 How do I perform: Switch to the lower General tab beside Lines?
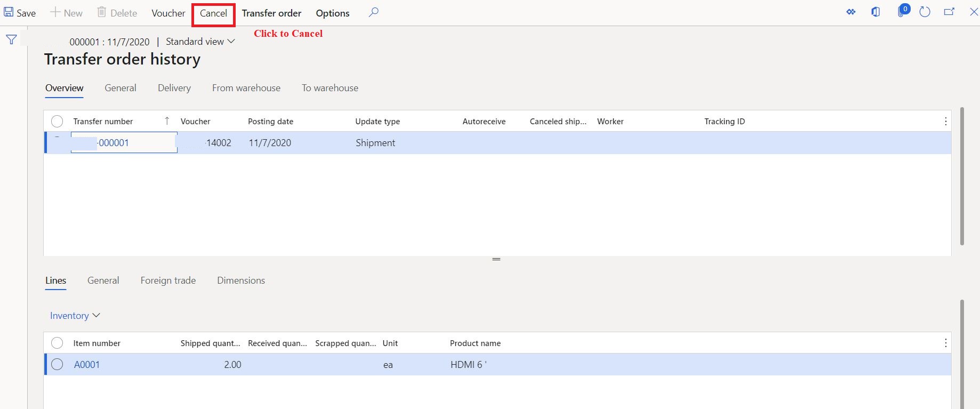click(x=103, y=280)
